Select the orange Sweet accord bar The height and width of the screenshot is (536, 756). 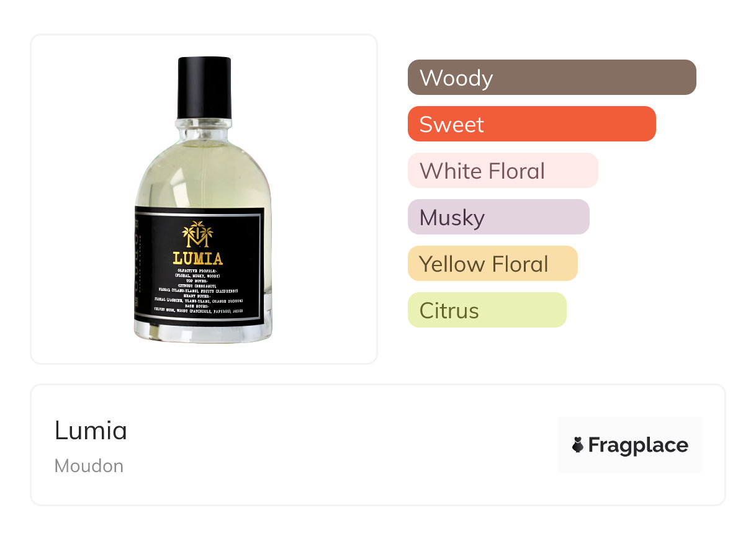531,124
